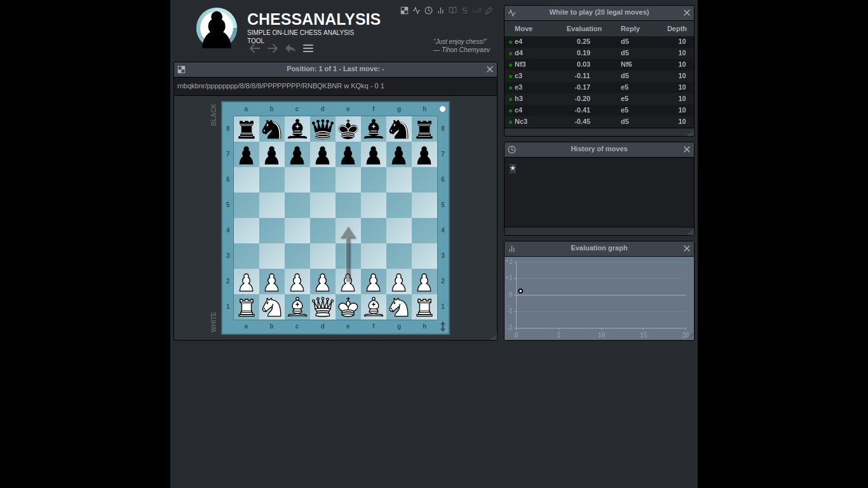
Task: Open the engine analysis panel via waveform icon
Action: (416, 11)
